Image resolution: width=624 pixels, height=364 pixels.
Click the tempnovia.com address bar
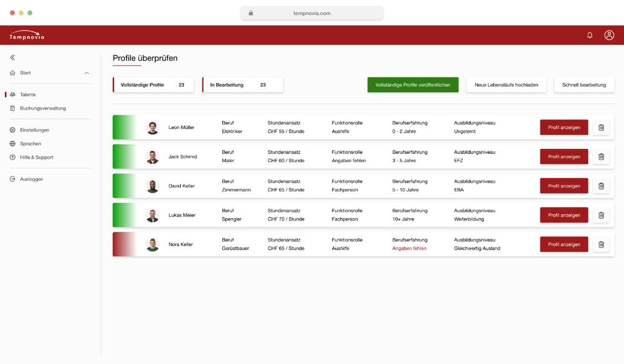click(312, 13)
